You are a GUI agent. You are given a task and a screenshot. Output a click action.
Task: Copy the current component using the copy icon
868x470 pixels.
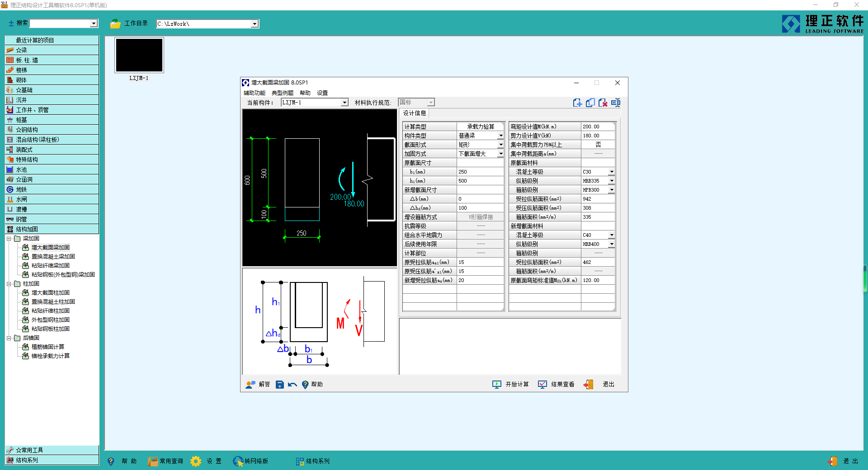click(590, 103)
